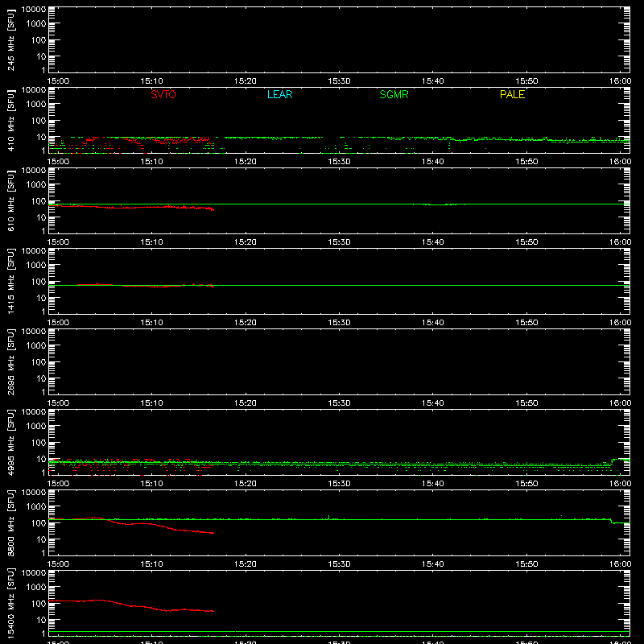Select the 8800 MHz [SFU] axis title
The image size is (644, 644).
10,522
